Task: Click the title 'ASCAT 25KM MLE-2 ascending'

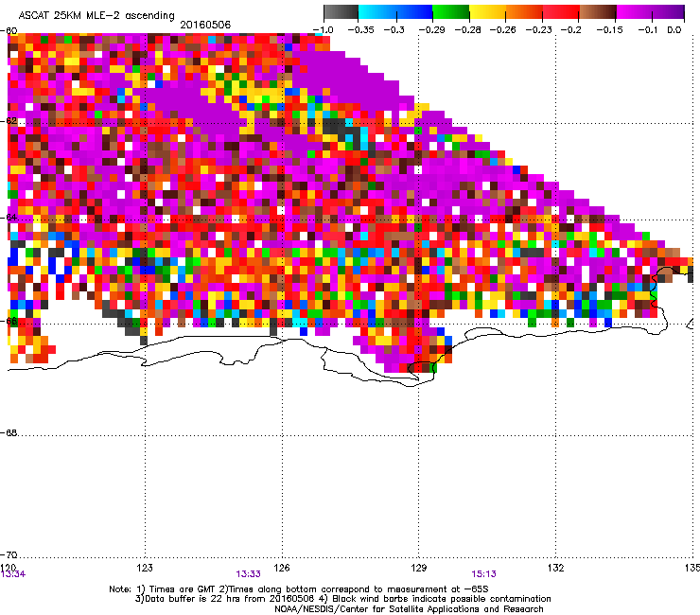Action: coord(96,15)
